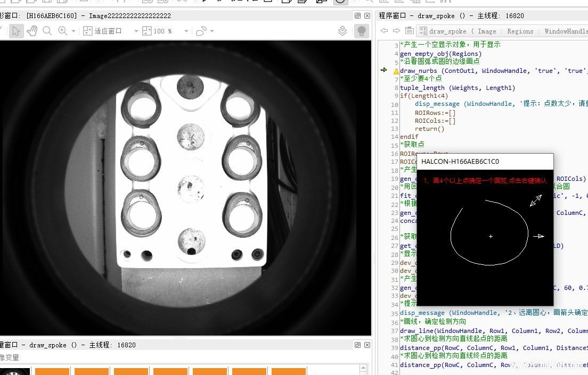Activate the hand pan tool
The image size is (588, 375).
[32, 31]
